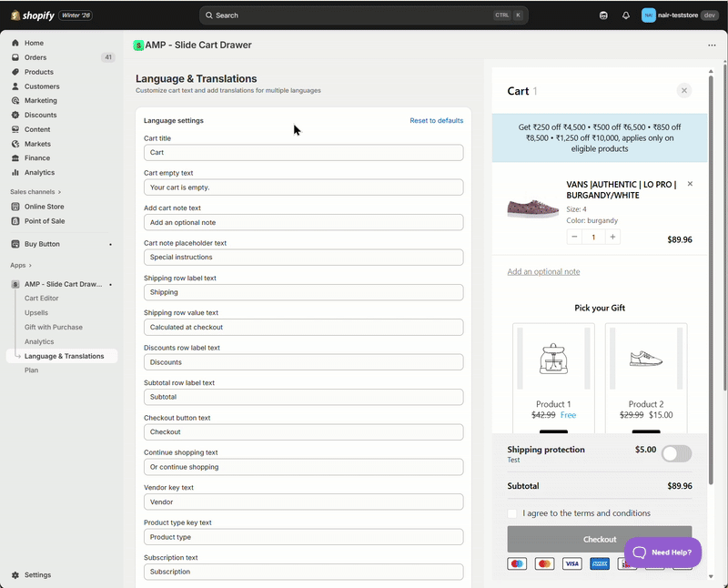Click the Subscription text field
Screen dimensions: 728x588
(x=303, y=572)
